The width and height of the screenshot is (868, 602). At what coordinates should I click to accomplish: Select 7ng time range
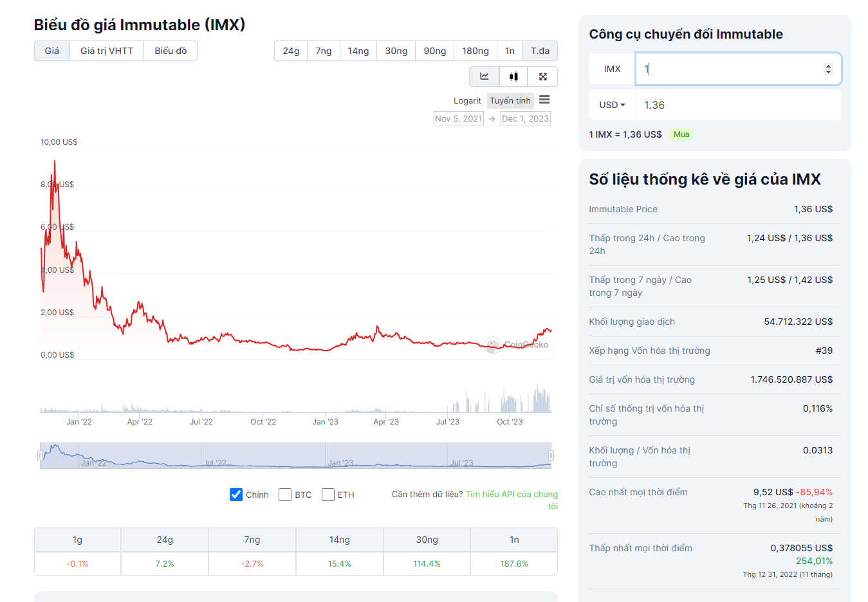(324, 51)
